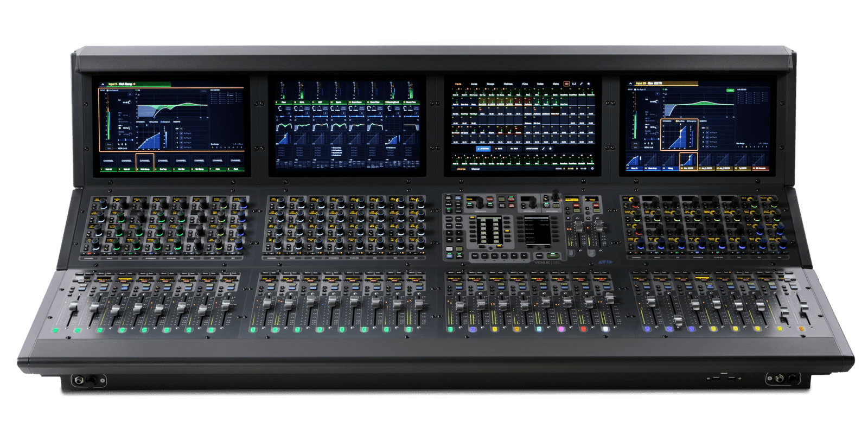Push the Layouts button on master section
The width and height of the screenshot is (868, 435).
[449, 219]
